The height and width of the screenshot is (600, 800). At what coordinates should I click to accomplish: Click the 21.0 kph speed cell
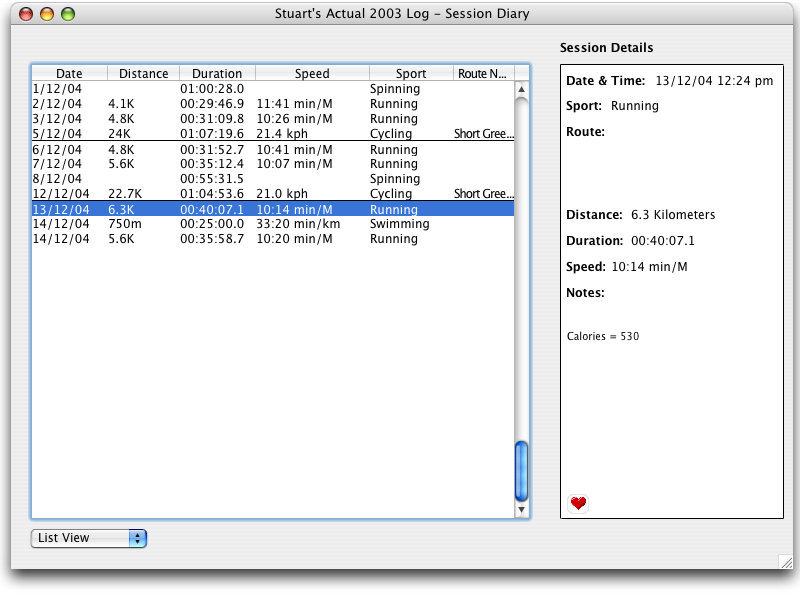click(282, 193)
